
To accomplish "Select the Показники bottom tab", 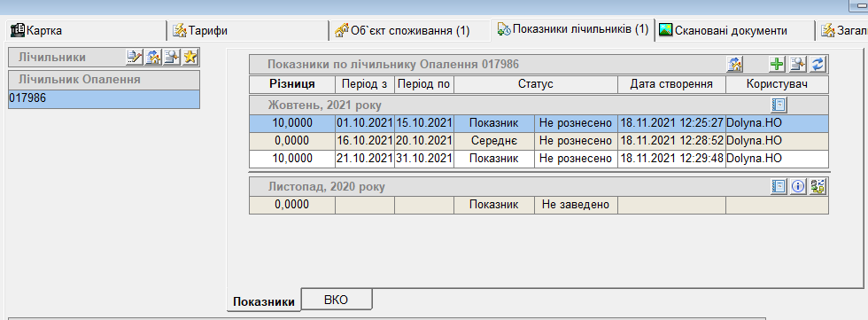I will [x=264, y=301].
